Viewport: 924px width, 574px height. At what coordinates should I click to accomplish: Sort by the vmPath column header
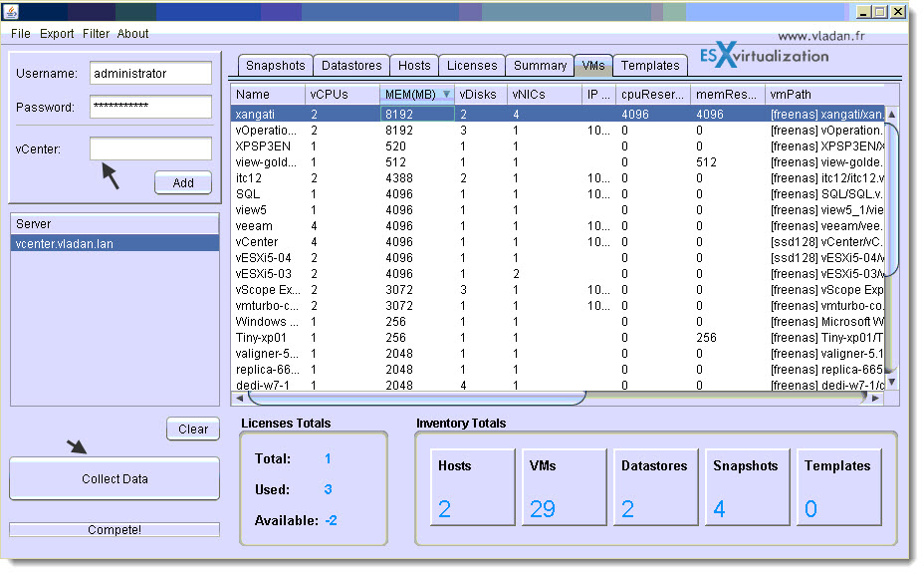click(x=825, y=95)
